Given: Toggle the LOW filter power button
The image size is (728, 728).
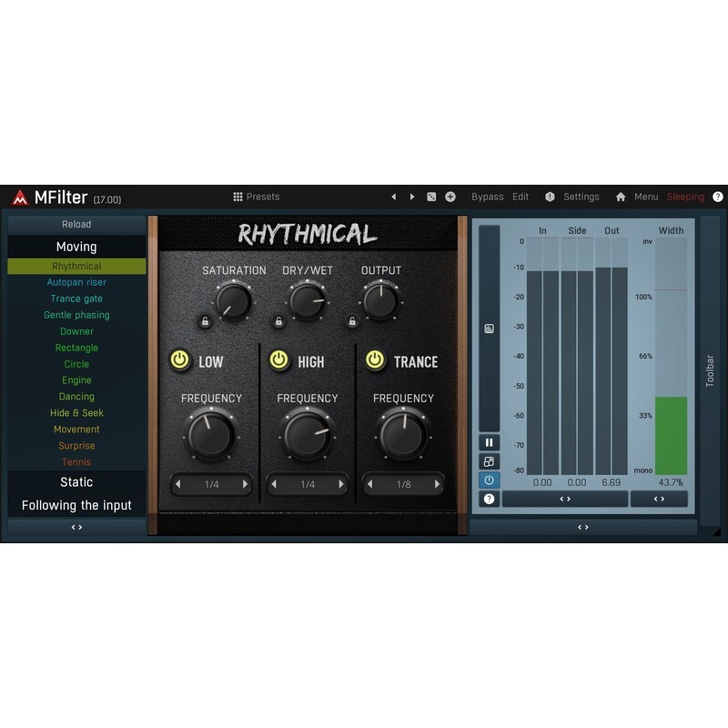Looking at the screenshot, I should pyautogui.click(x=180, y=361).
